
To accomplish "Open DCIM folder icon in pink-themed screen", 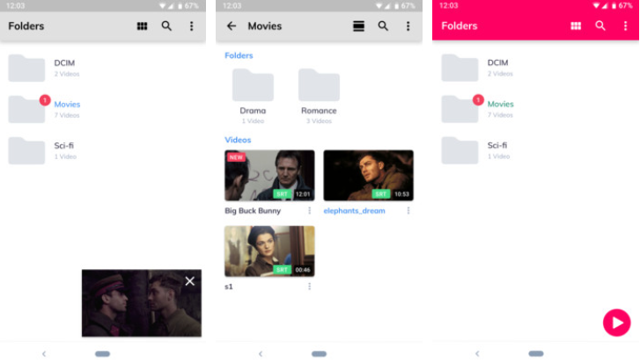I will (x=460, y=68).
